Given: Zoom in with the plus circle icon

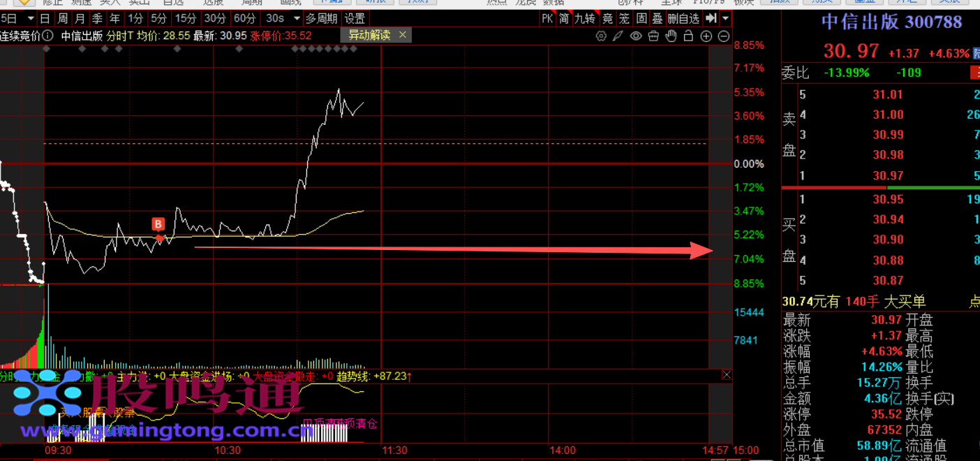Looking at the screenshot, I should 706,36.
